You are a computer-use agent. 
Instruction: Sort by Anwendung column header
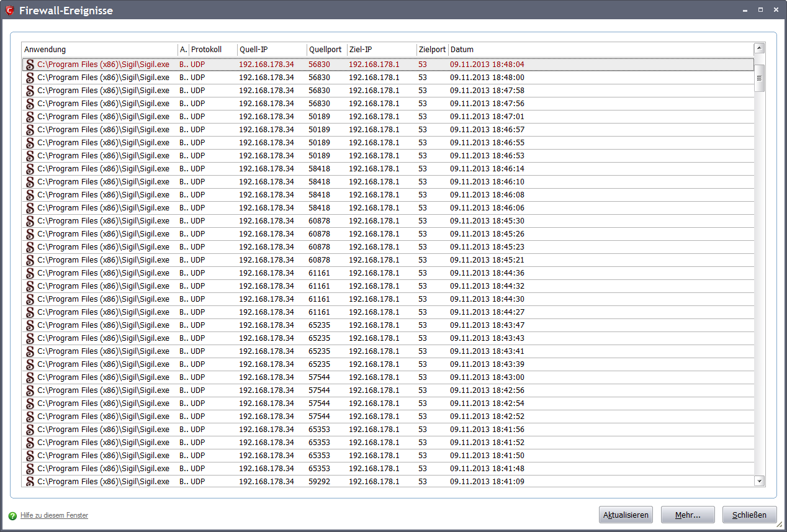[x=100, y=50]
